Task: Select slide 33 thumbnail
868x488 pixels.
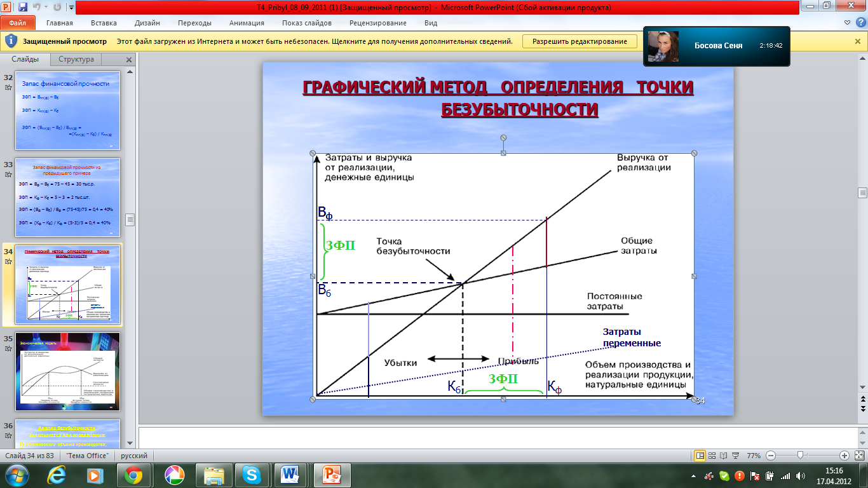Action: click(x=67, y=197)
